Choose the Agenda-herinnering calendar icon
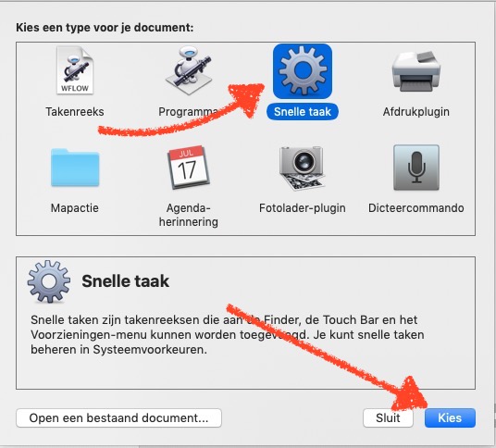This screenshot has height=448, width=496. click(189, 168)
